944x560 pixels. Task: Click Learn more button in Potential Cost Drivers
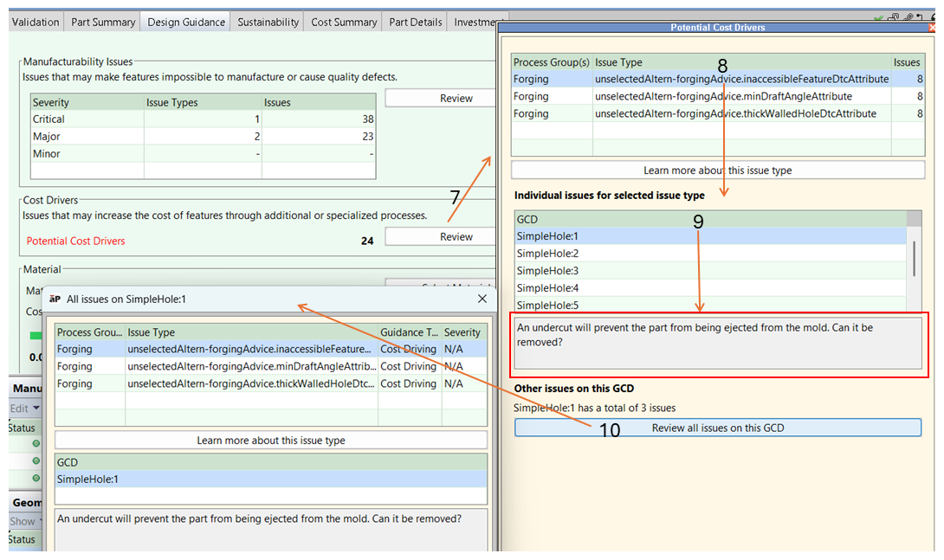[x=717, y=171]
